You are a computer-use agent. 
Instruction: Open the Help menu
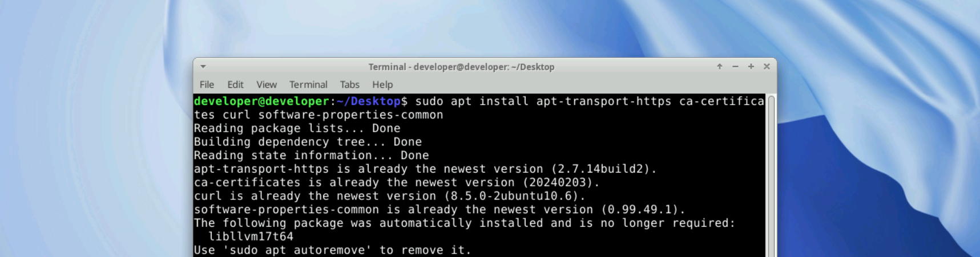382,84
